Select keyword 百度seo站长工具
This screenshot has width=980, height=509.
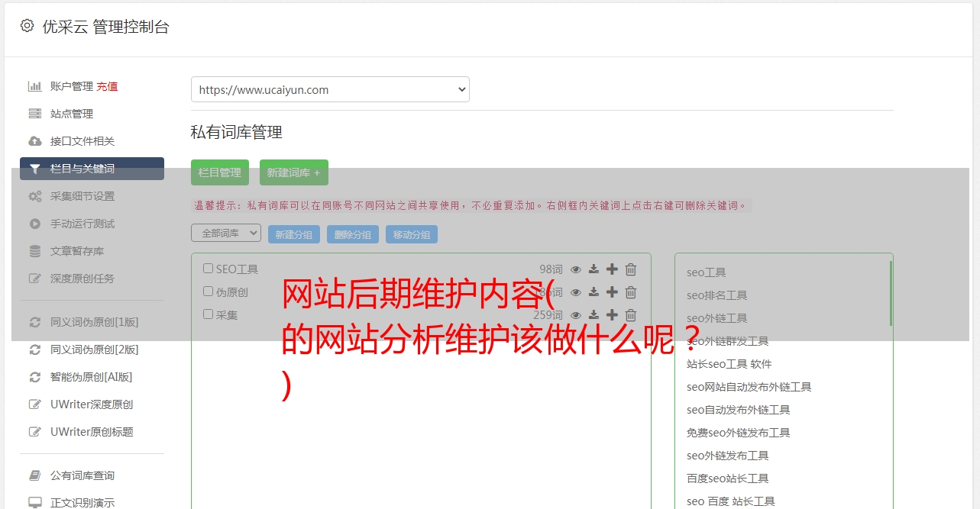point(727,478)
